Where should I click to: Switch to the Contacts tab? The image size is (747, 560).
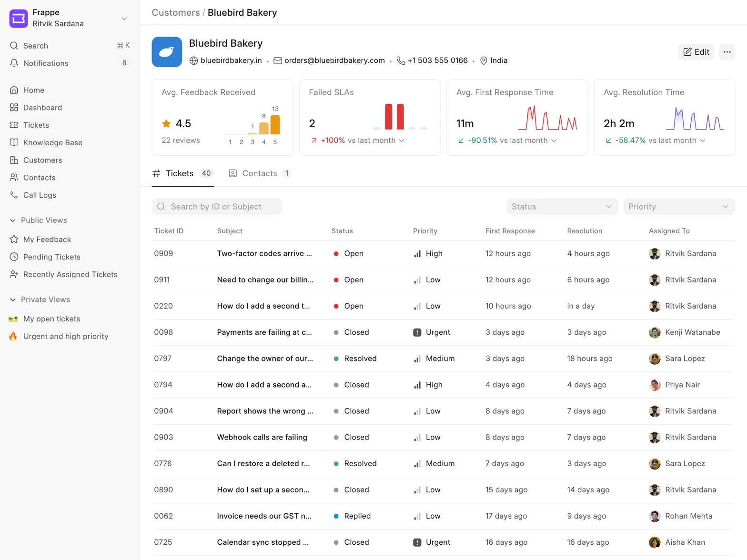tap(260, 173)
